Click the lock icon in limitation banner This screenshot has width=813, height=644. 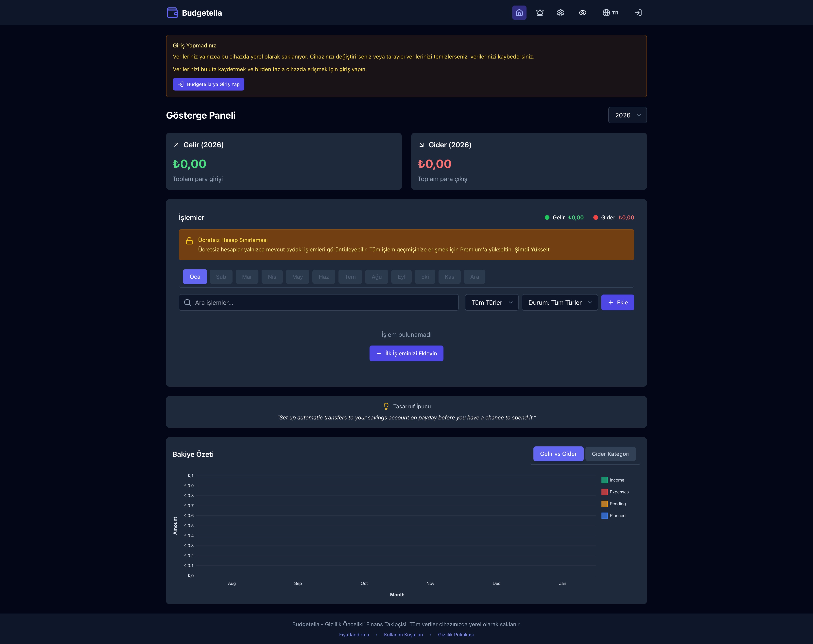point(189,241)
